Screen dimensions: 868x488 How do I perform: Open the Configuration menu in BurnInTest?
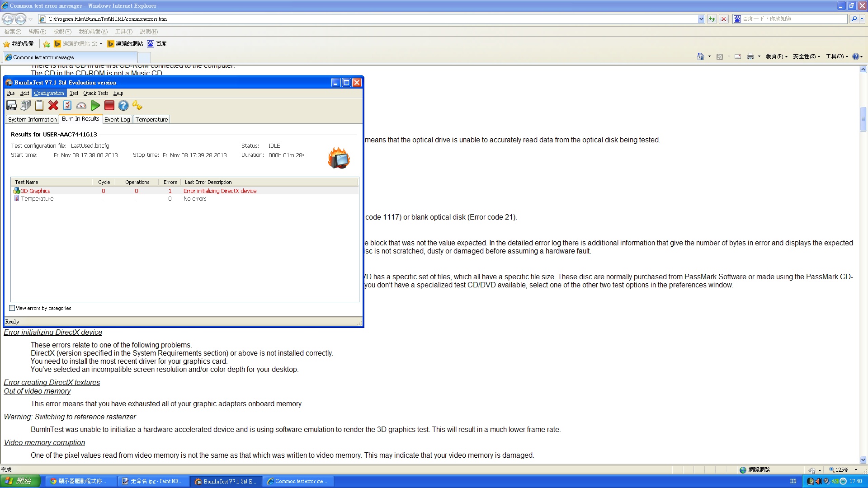(x=49, y=93)
